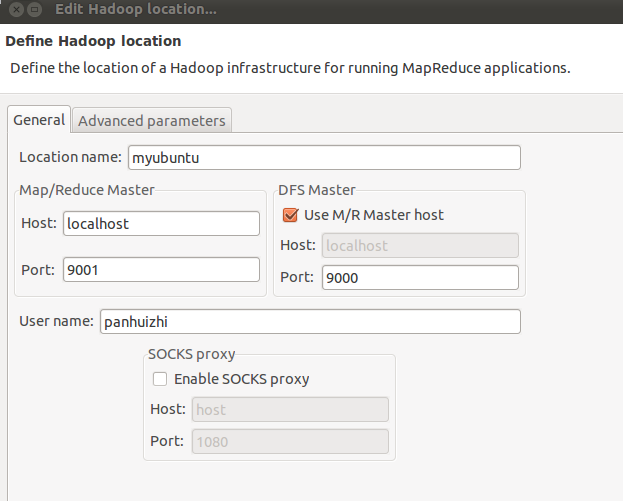Screen dimensions: 623x501
Task: Click the Define Hadoop location heading
Action: tap(93, 41)
